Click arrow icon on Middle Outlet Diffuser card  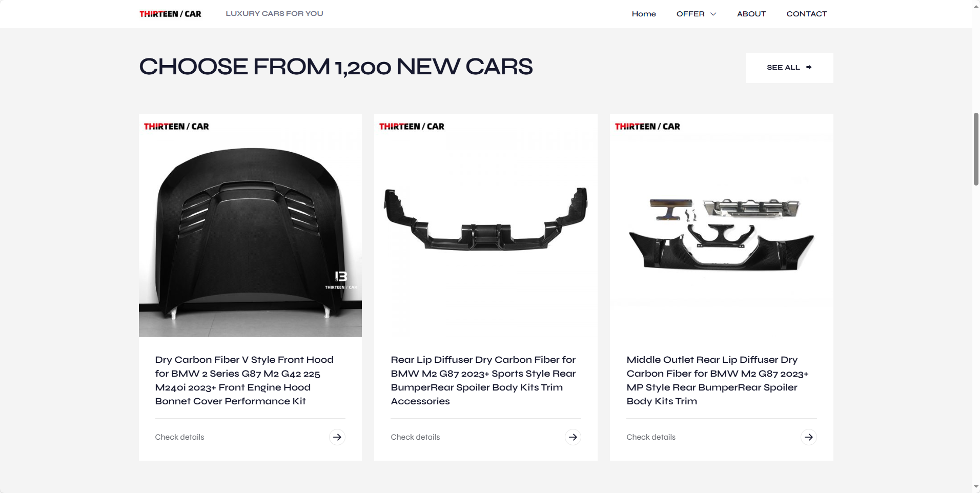point(808,437)
